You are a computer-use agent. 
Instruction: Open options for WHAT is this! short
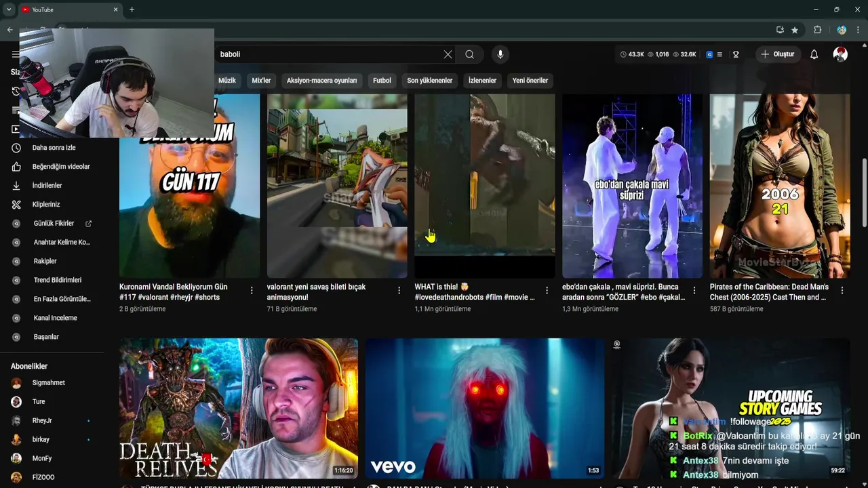(547, 290)
